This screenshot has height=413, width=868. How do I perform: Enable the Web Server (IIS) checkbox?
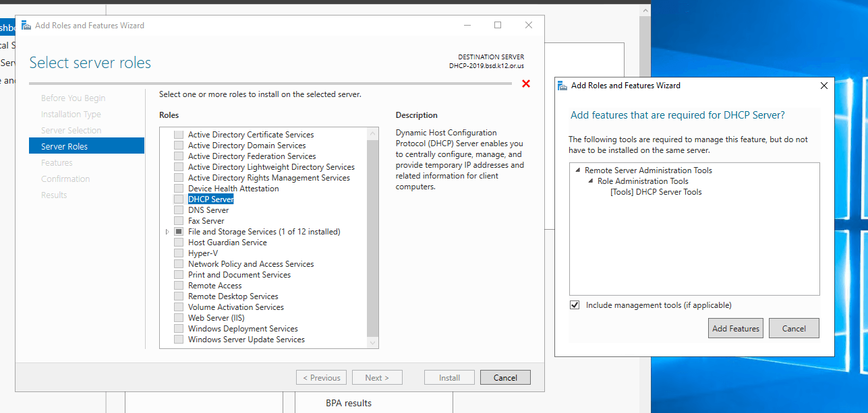point(179,318)
